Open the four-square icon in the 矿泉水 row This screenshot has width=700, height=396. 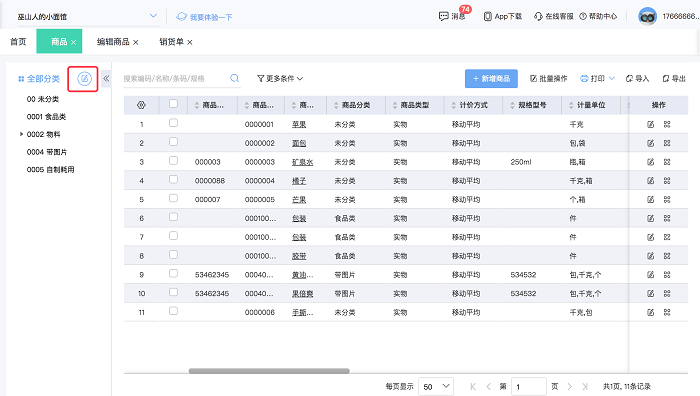pos(667,162)
